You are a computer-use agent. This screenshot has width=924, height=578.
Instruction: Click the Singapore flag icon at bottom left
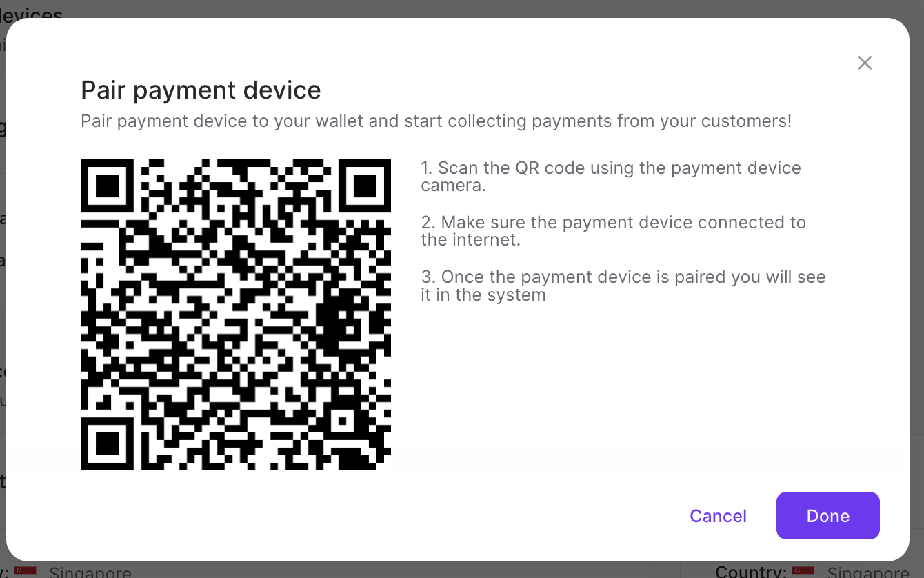26,570
